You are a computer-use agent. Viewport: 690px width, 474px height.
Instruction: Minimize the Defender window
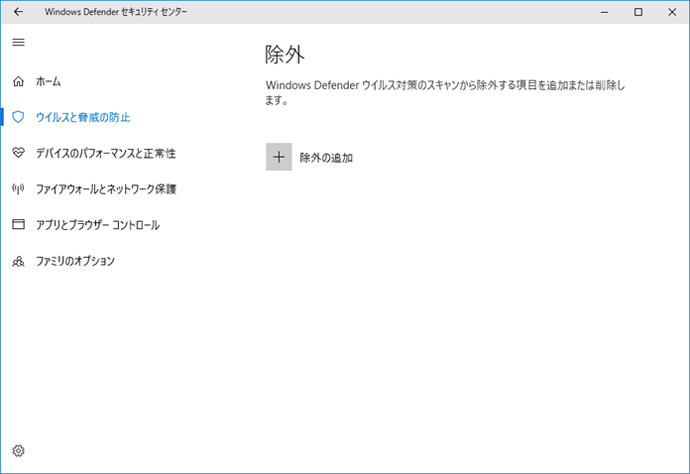[605, 12]
